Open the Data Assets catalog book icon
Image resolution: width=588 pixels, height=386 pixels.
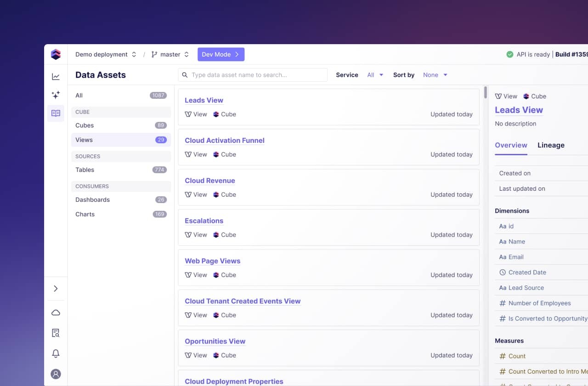point(56,113)
